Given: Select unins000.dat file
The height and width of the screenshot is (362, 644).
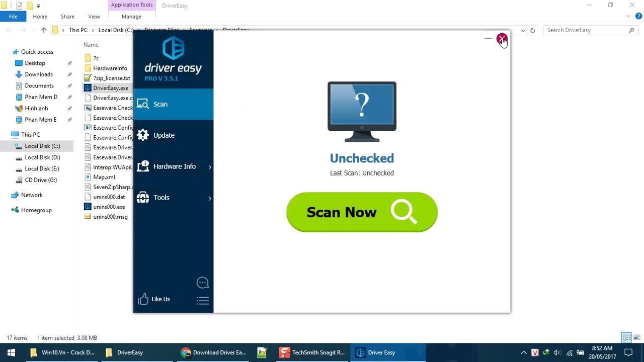Looking at the screenshot, I should (x=109, y=197).
